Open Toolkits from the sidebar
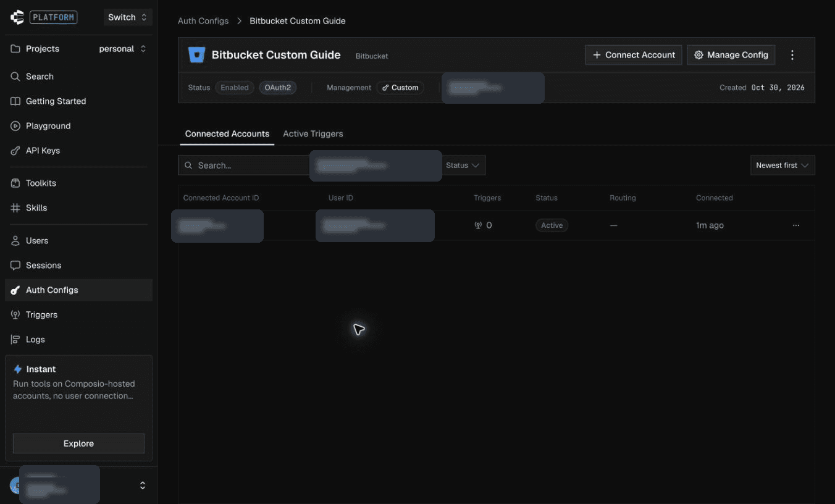 click(79, 183)
